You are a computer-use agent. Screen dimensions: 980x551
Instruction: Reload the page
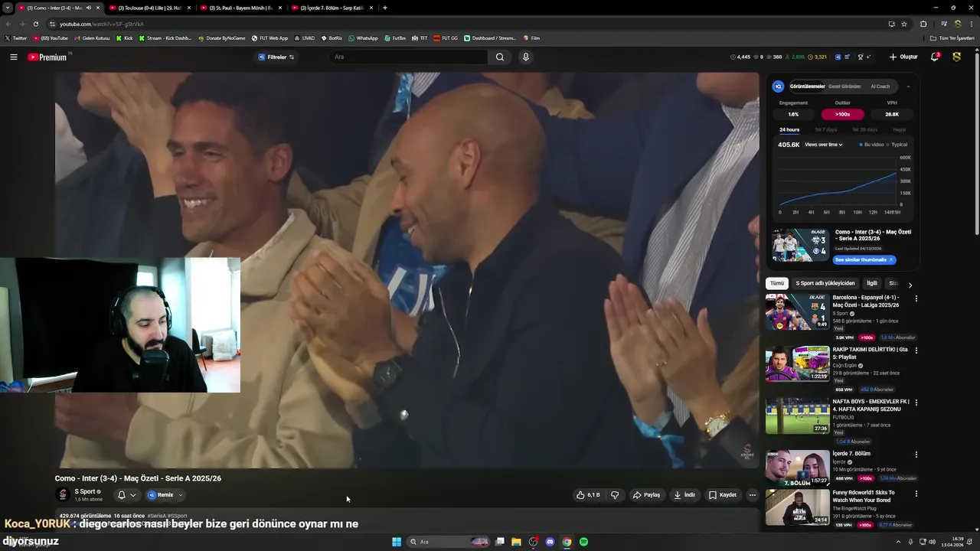[x=35, y=24]
